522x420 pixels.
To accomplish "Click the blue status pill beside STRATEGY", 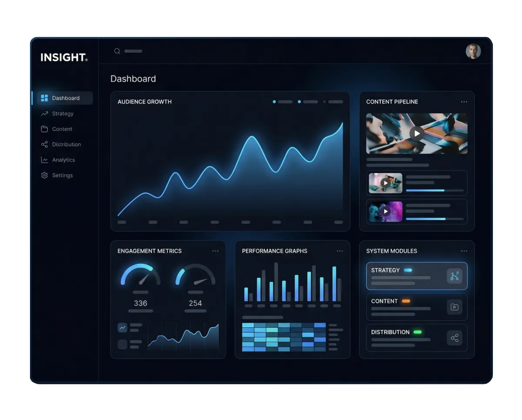I will 408,270.
